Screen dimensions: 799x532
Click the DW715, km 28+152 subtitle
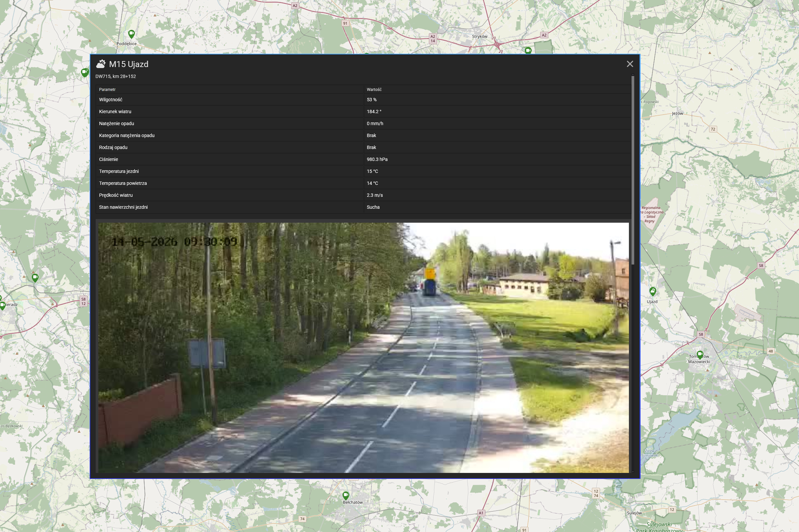click(x=116, y=76)
